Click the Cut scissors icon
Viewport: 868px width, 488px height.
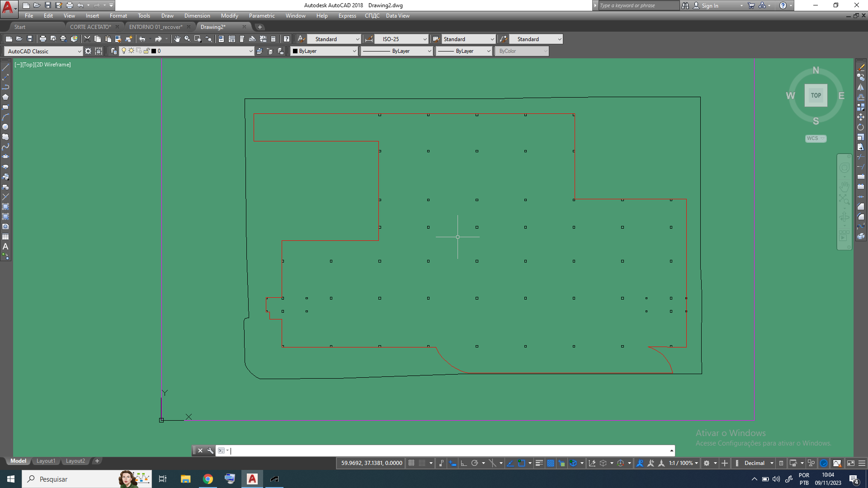[87, 39]
